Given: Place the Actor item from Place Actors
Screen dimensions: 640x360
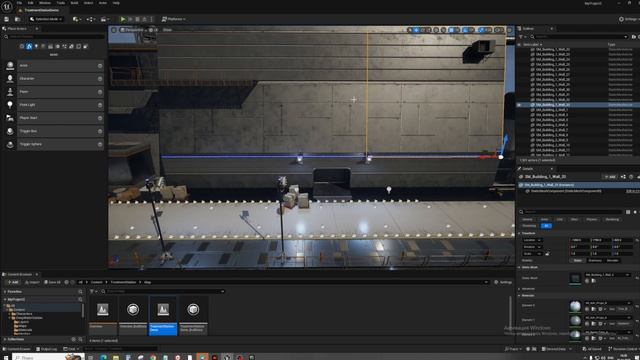Looking at the screenshot, I should [54, 66].
